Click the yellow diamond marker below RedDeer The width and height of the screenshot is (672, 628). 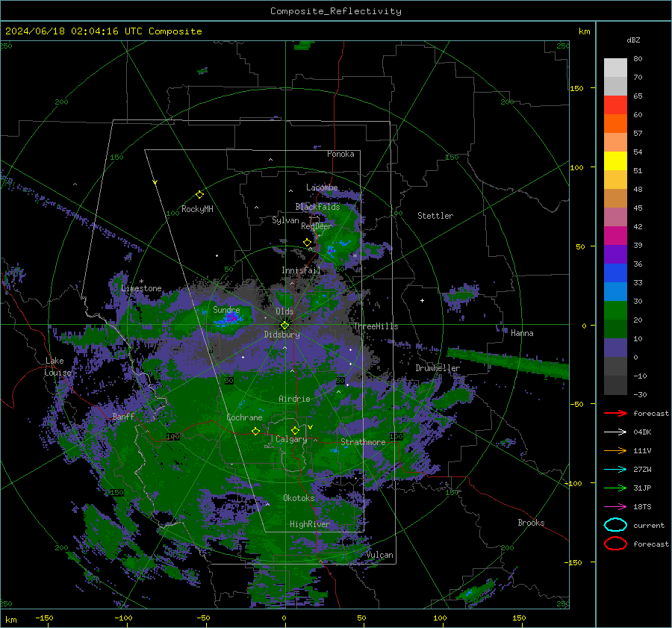coord(307,243)
